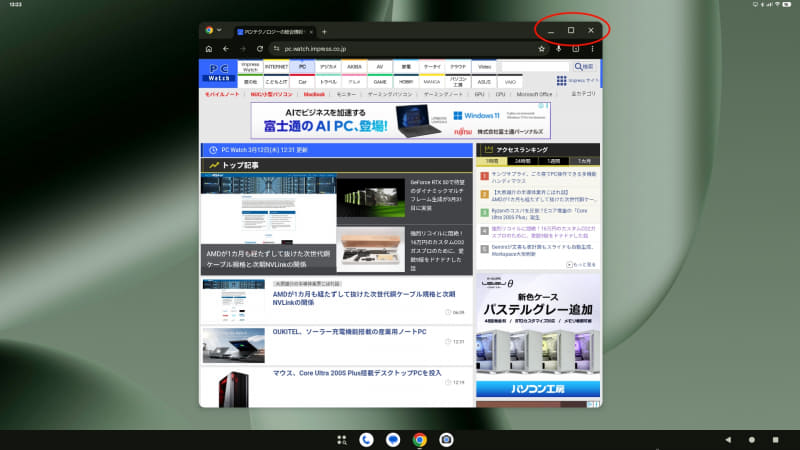The image size is (800, 450).
Task: Start voice search with microphone icon
Action: point(559,49)
